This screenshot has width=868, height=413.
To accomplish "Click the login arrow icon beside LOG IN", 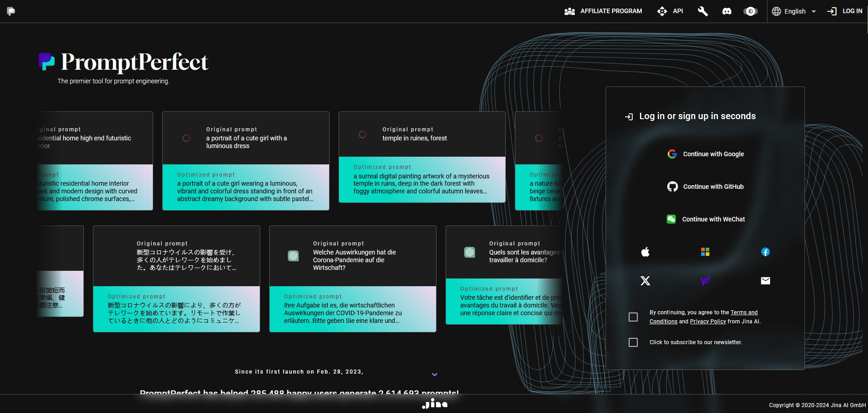I will tap(832, 11).
